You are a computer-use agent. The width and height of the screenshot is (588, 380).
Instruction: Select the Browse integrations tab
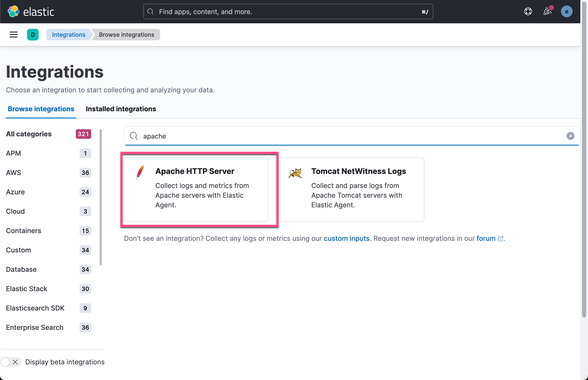coord(41,109)
